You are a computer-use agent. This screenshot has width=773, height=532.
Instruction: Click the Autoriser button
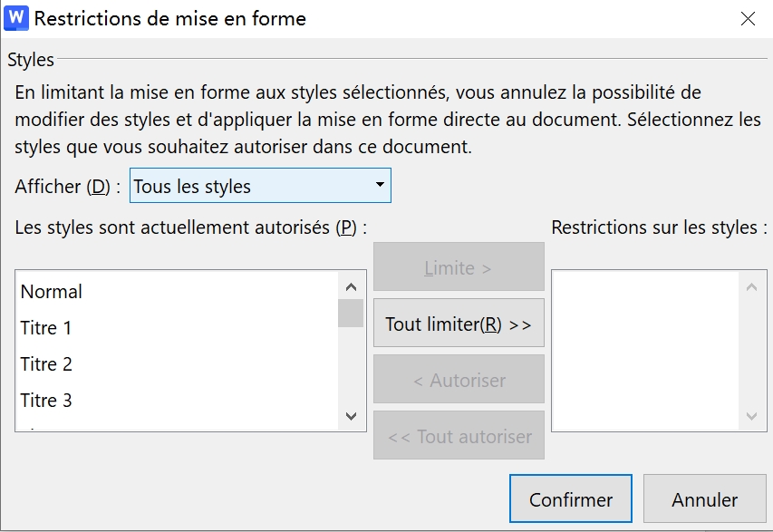pyautogui.click(x=458, y=379)
